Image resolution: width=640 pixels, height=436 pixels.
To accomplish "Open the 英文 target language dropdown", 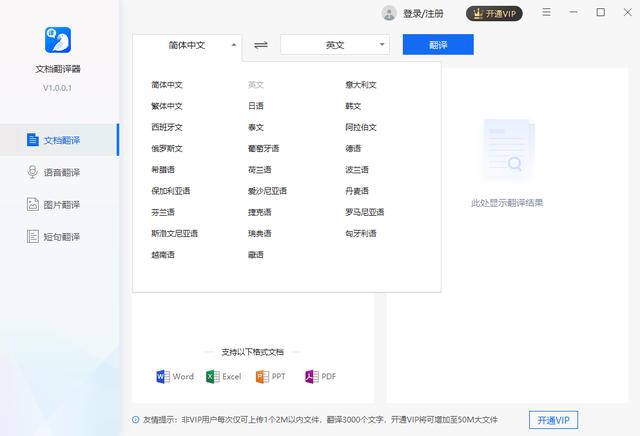I will [x=335, y=45].
